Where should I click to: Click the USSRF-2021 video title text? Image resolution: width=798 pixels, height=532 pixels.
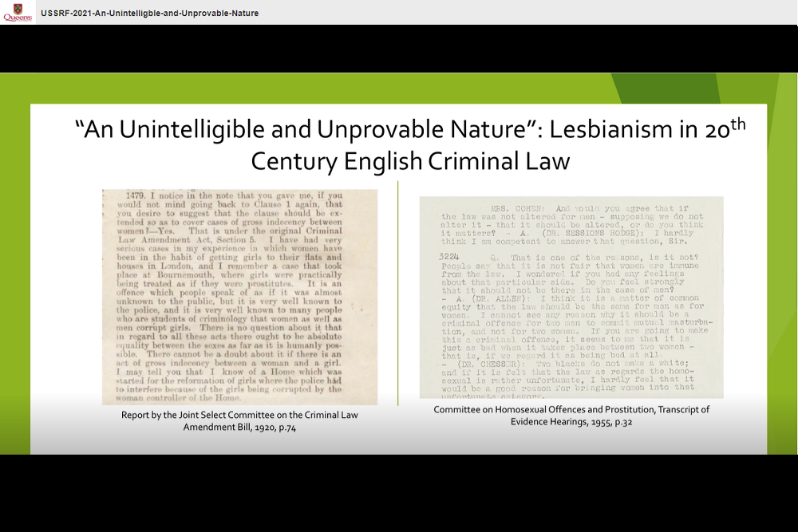149,14
